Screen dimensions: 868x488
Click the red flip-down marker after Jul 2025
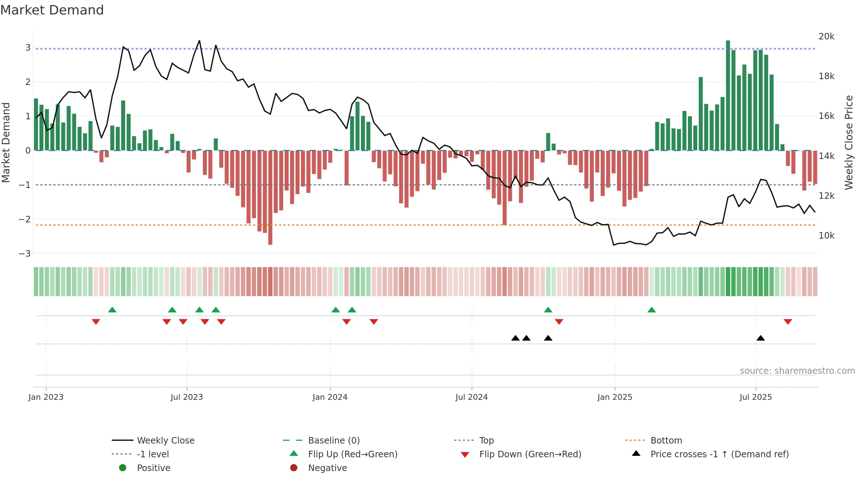point(788,322)
